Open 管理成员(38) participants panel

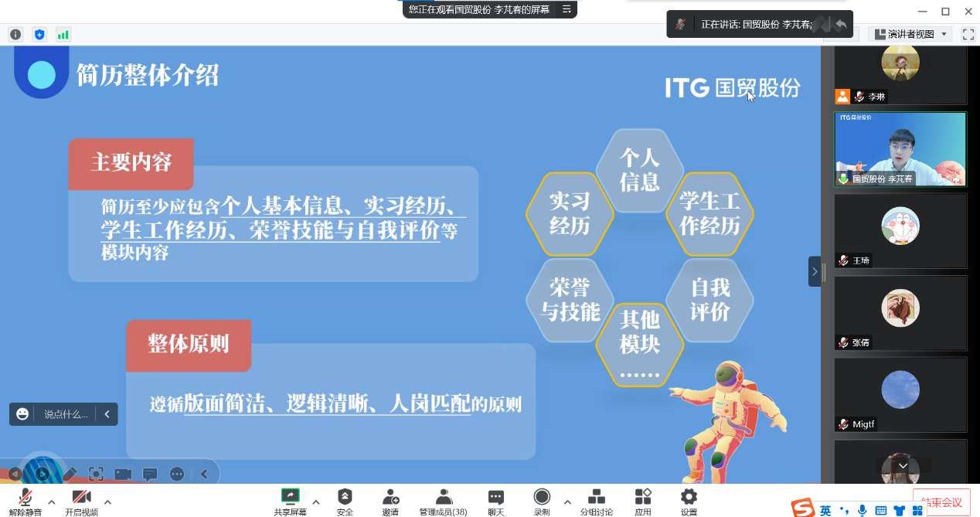pos(443,502)
